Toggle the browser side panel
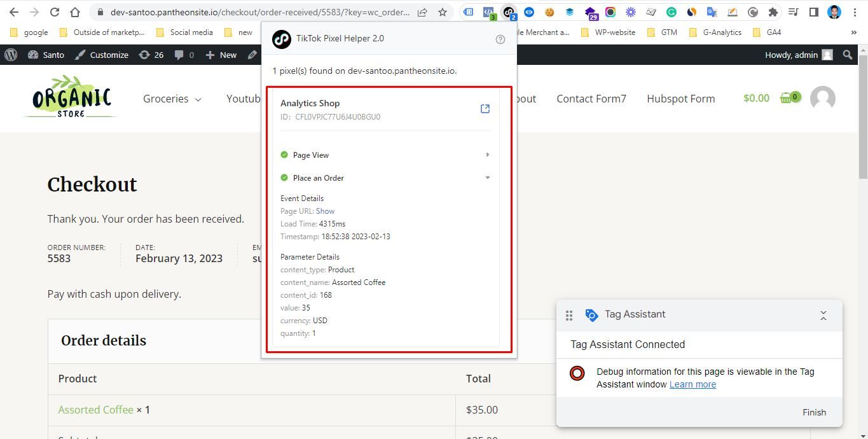 (x=814, y=12)
